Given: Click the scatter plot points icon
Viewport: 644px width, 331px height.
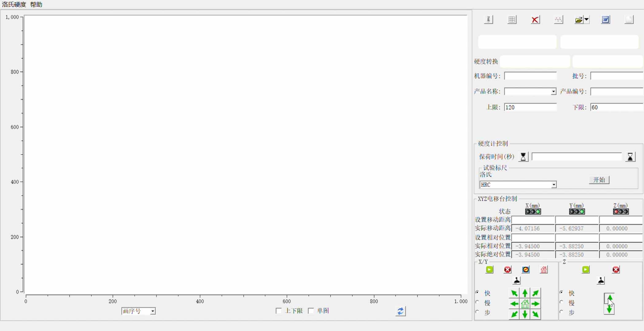Looking at the screenshot, I should tap(558, 20).
